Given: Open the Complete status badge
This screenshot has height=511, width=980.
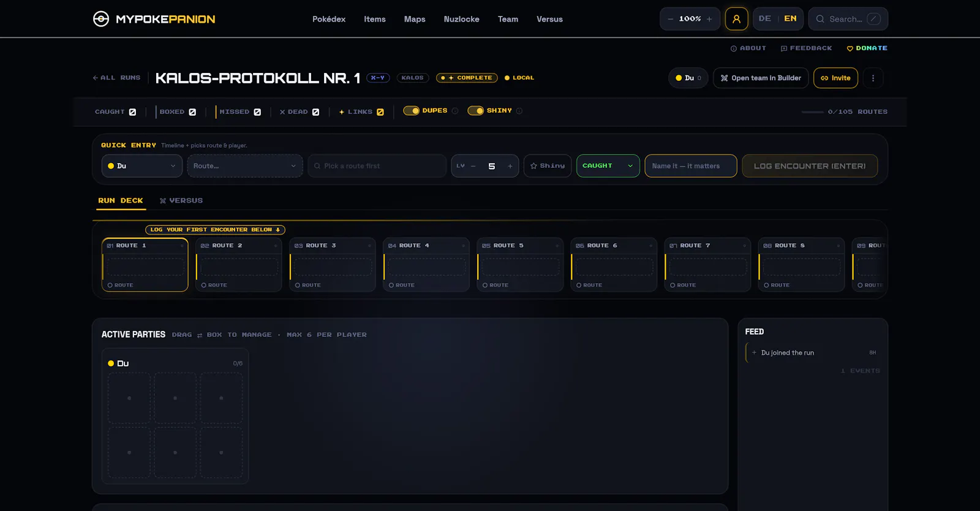Looking at the screenshot, I should point(467,78).
